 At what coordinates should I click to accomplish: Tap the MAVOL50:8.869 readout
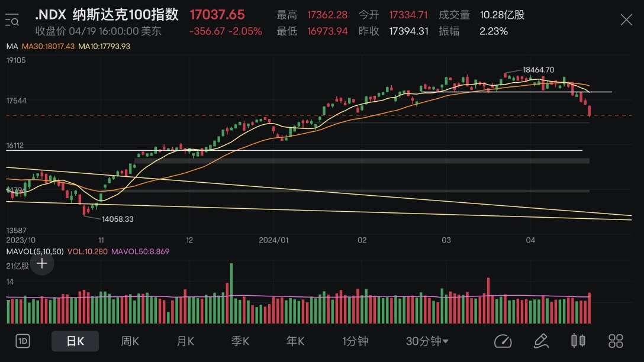[x=140, y=251]
